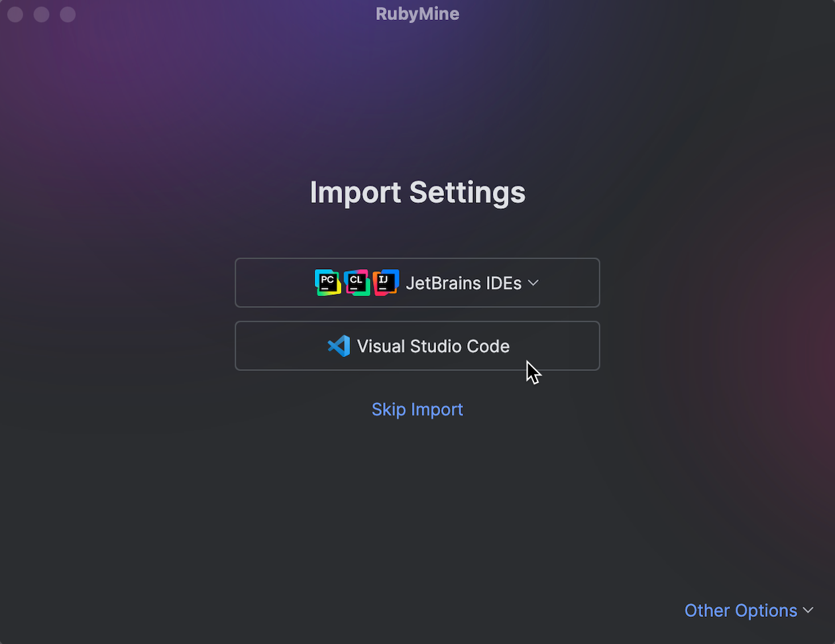This screenshot has width=835, height=644.
Task: Click the Visual Studio Code label text
Action: pos(433,345)
